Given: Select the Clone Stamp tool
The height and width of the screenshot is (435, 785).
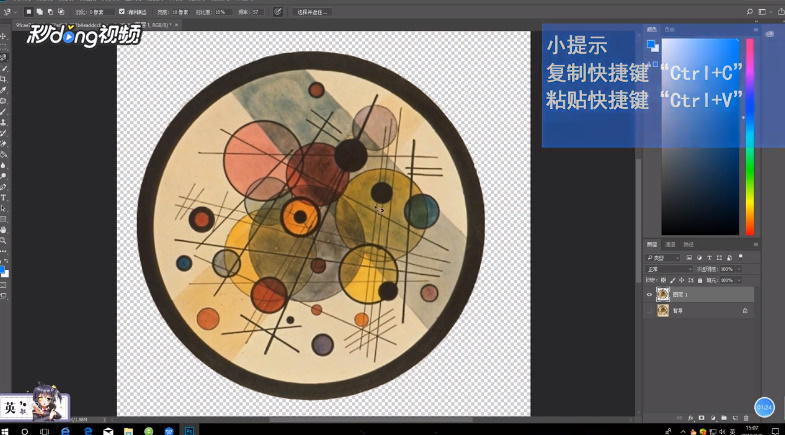Looking at the screenshot, I should (x=3, y=122).
